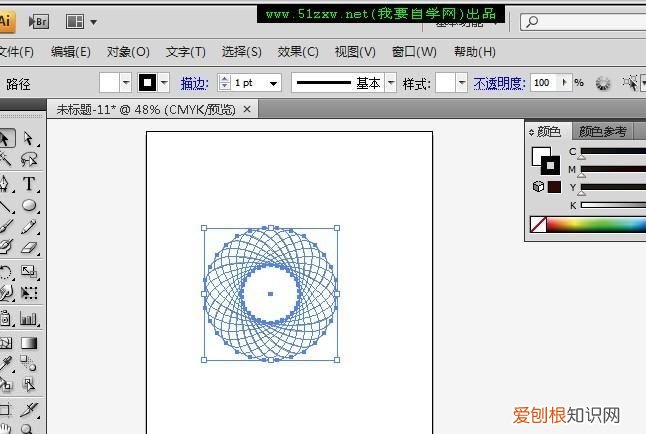Select the black arrow Selection tool

5,138
